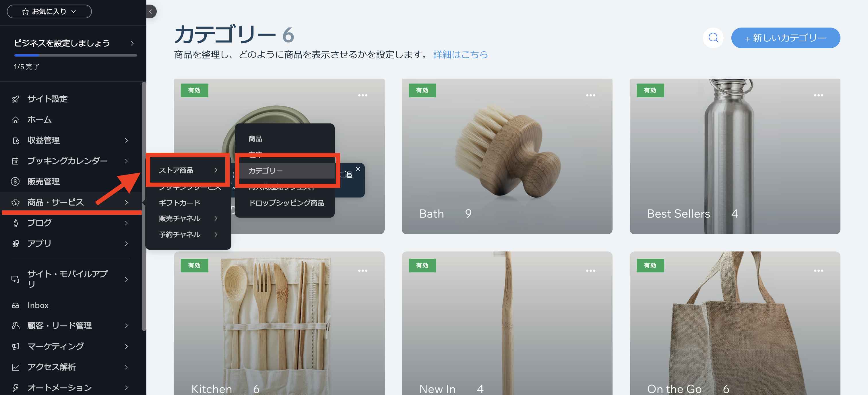Click the 新しいカテゴリー button

tap(785, 38)
